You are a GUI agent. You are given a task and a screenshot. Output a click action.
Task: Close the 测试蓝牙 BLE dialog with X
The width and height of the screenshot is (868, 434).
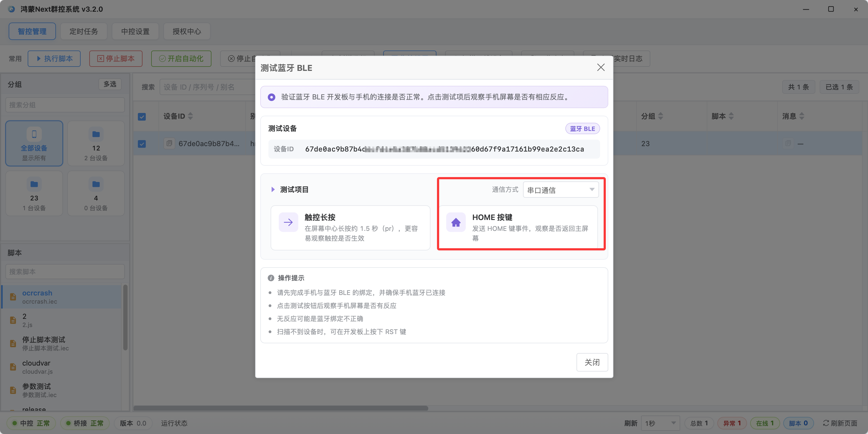pos(600,67)
